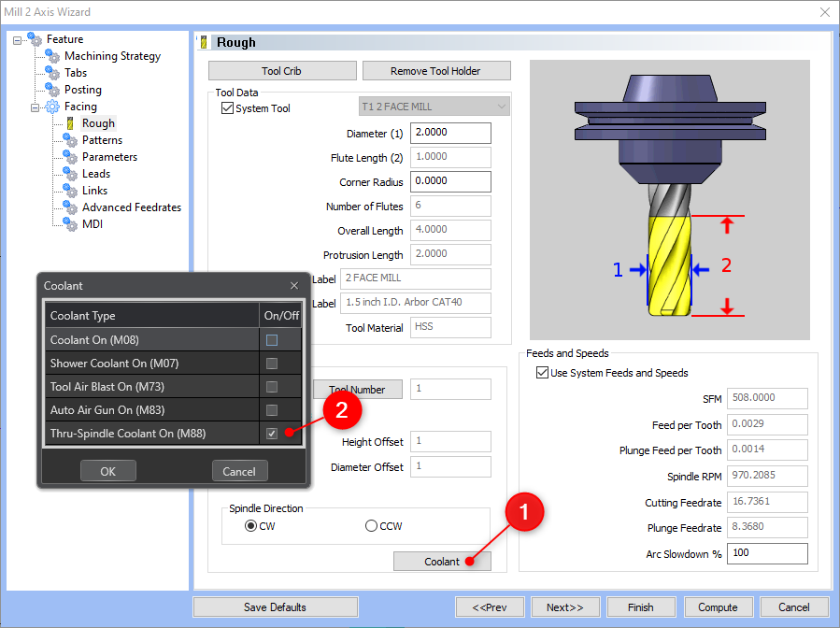
Task: Collapse the Facing tree node
Action: point(35,107)
